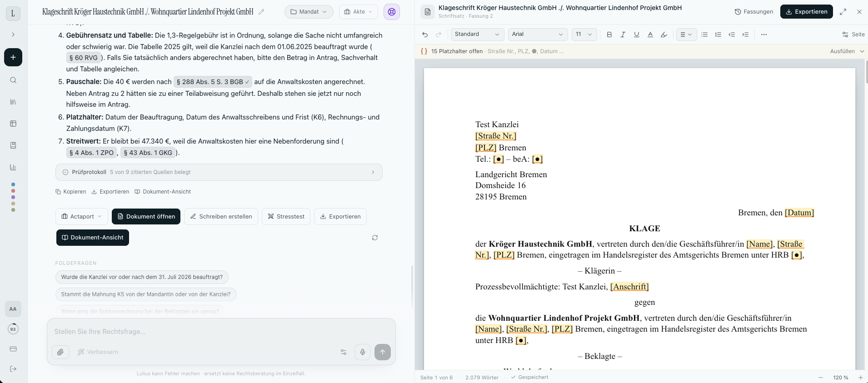Toggle bold formatting
Screen dimensions: 868x383
click(x=609, y=35)
